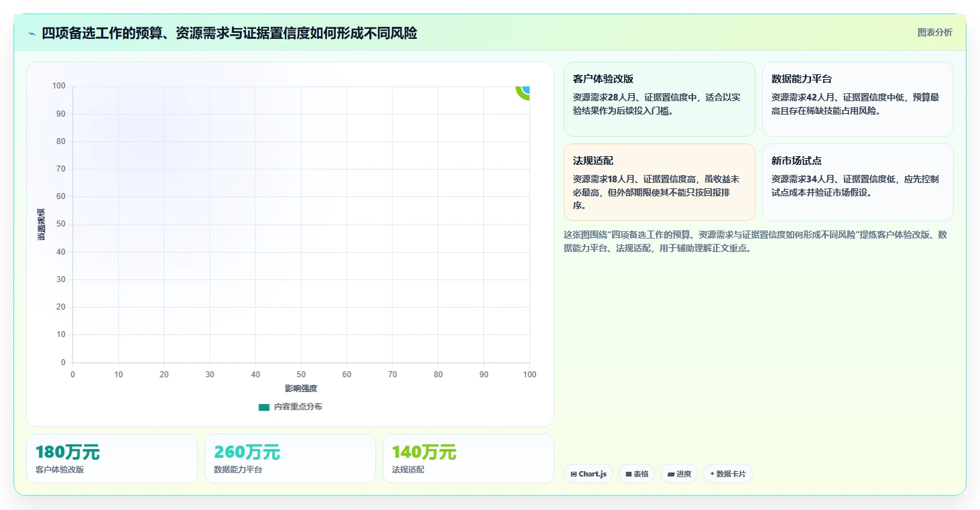Click the 图表分析 label in the header
The height and width of the screenshot is (510, 980).
pyautogui.click(x=934, y=33)
